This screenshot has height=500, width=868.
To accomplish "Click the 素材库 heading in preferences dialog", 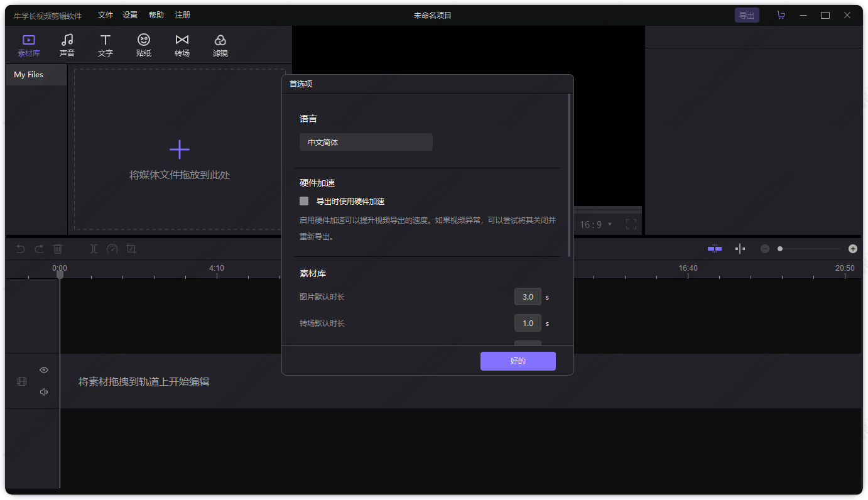I will click(x=313, y=274).
